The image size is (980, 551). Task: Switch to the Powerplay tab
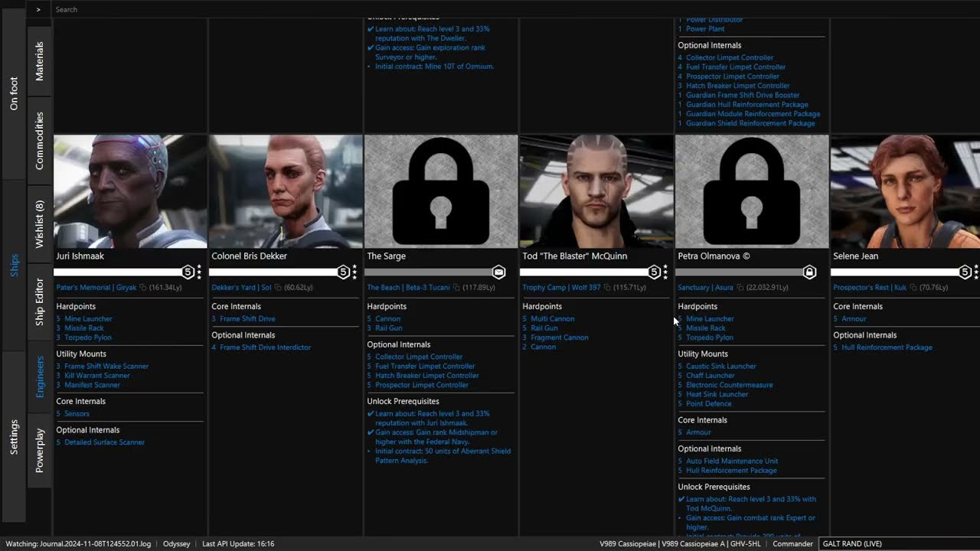click(x=40, y=450)
